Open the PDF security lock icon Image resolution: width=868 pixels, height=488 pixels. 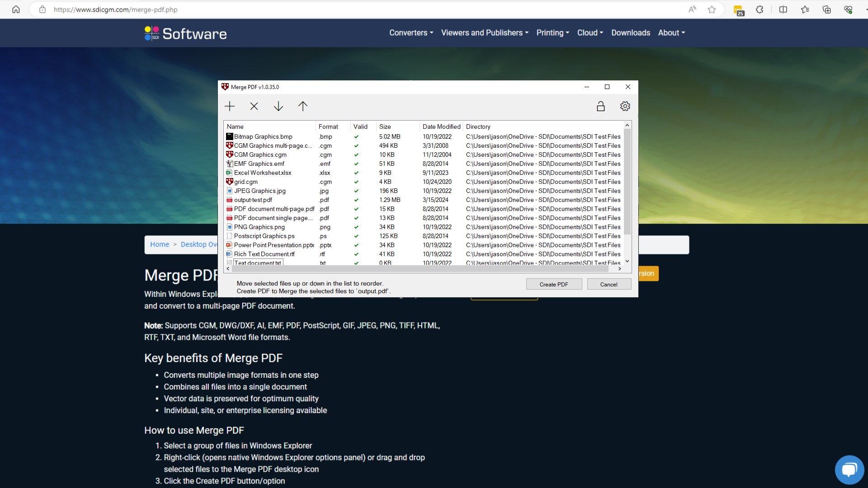point(600,106)
